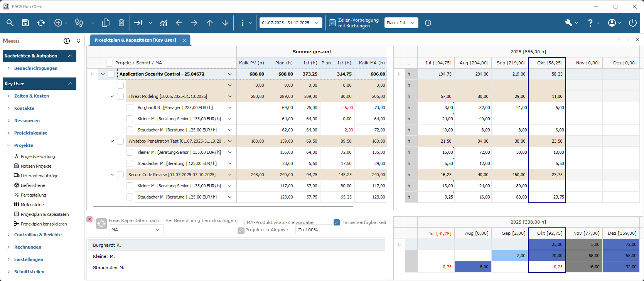Click the power logout icon
Viewport: 644px width, 281px height.
[x=632, y=23]
